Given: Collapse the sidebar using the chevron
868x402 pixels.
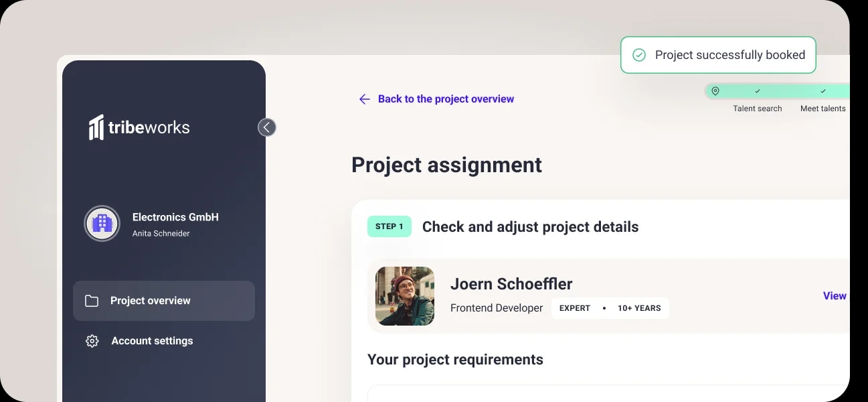Looking at the screenshot, I should [266, 127].
